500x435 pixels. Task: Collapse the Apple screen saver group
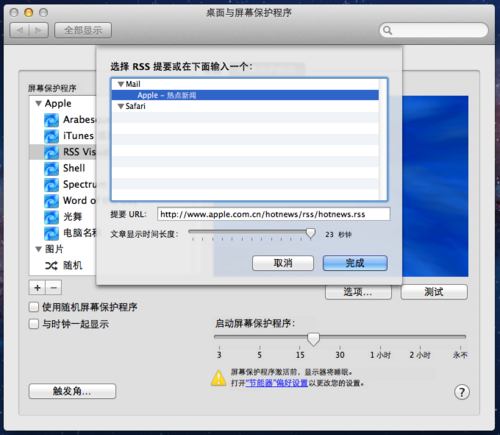[38, 104]
